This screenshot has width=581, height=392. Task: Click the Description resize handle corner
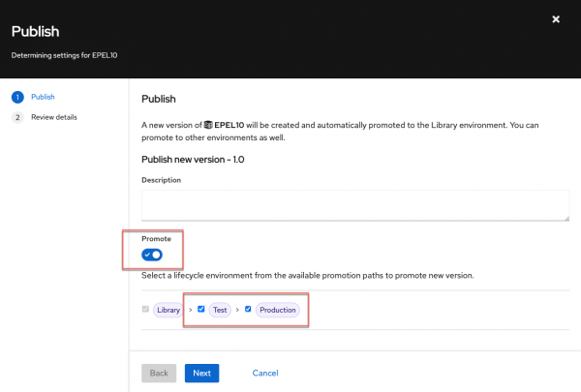click(x=566, y=219)
